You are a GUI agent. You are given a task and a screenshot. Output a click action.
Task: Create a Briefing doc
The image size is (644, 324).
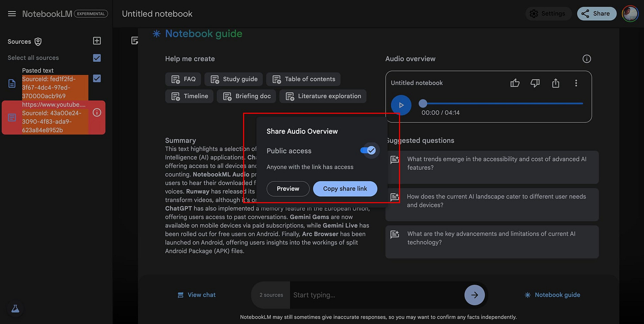pos(246,96)
